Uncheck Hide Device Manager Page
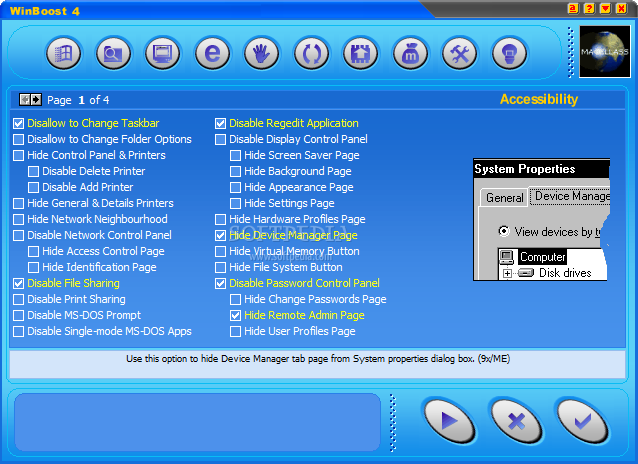Viewport: 638px width, 464px height. coord(221,235)
